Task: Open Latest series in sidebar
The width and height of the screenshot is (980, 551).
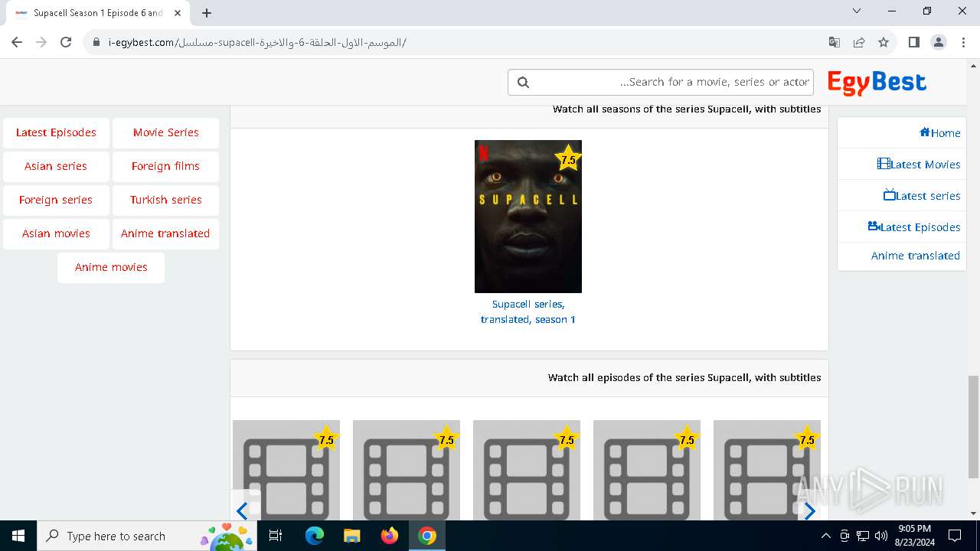Action: click(928, 196)
